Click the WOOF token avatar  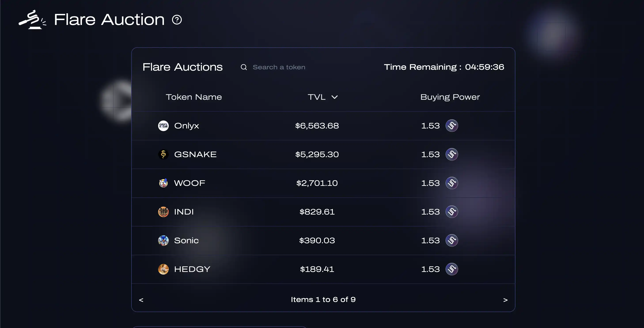click(x=163, y=183)
